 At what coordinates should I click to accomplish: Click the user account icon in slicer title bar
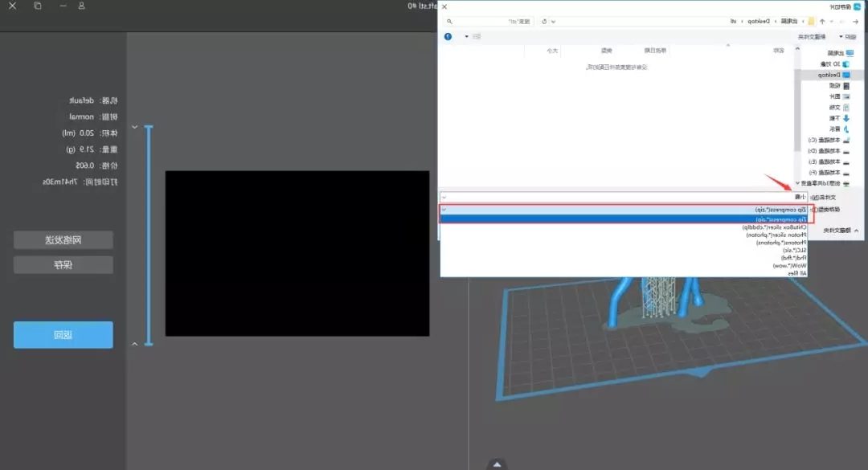[x=81, y=6]
